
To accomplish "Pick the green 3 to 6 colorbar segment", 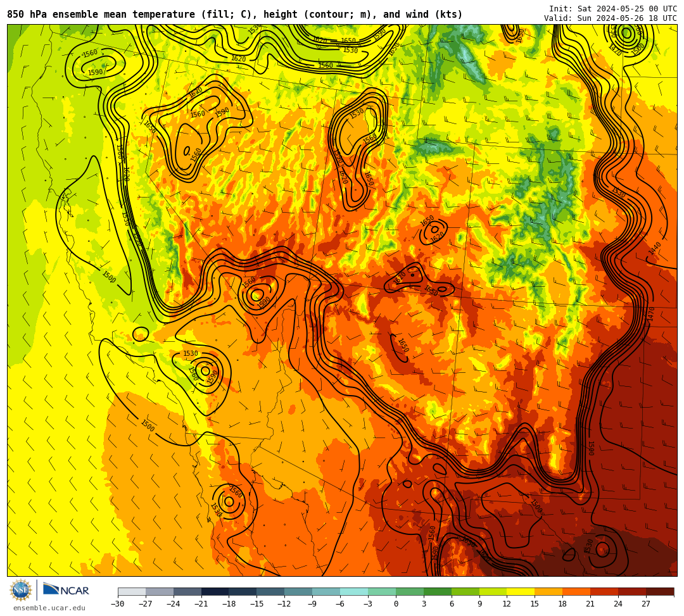I will coord(438,592).
